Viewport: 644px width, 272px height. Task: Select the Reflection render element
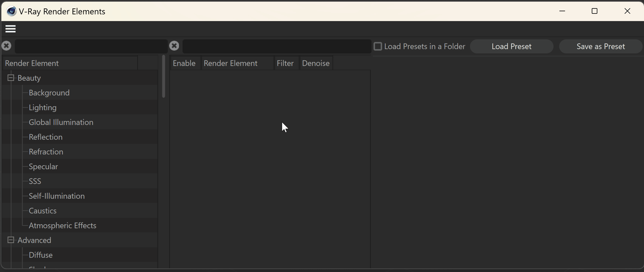tap(46, 137)
